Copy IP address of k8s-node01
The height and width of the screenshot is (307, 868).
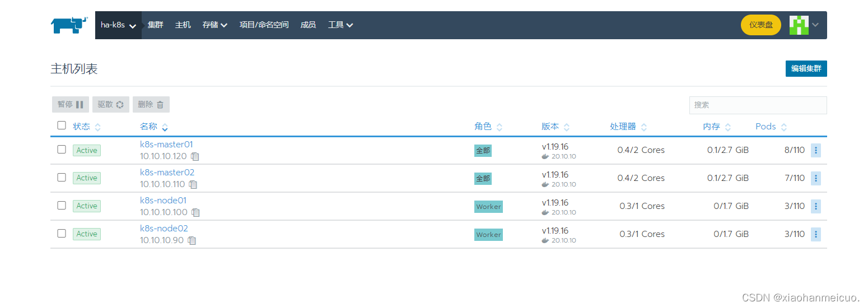point(195,212)
